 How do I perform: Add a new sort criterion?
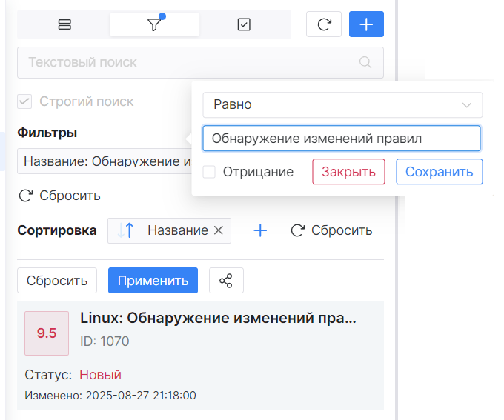260,230
